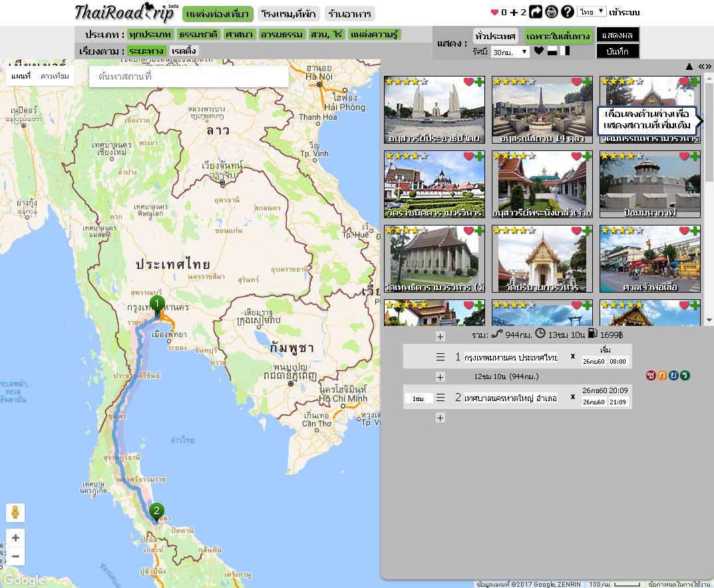Zoom in on the map
Screen dimensions: 714x588
pyautogui.click(x=15, y=538)
